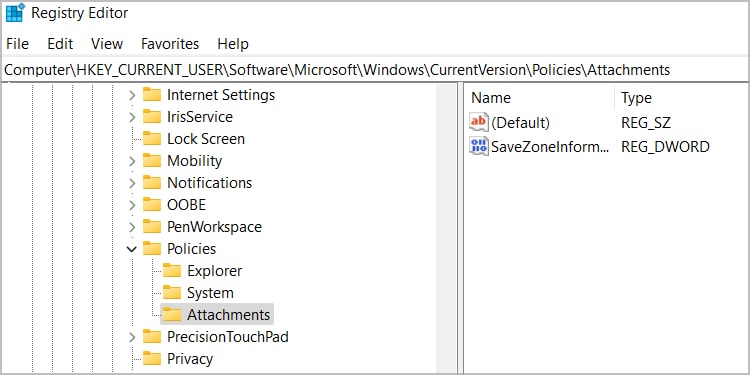Select the Attachments subkey label
The width and height of the screenshot is (750, 375).
(229, 315)
